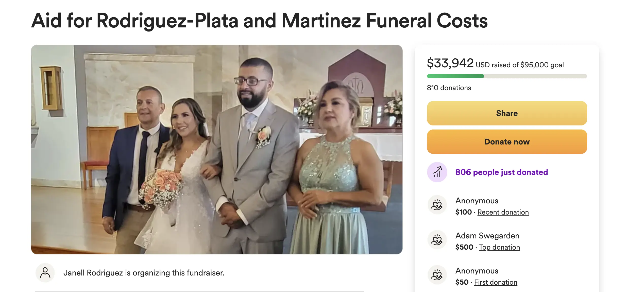
Task: Open the Top donation link
Action: [499, 247]
